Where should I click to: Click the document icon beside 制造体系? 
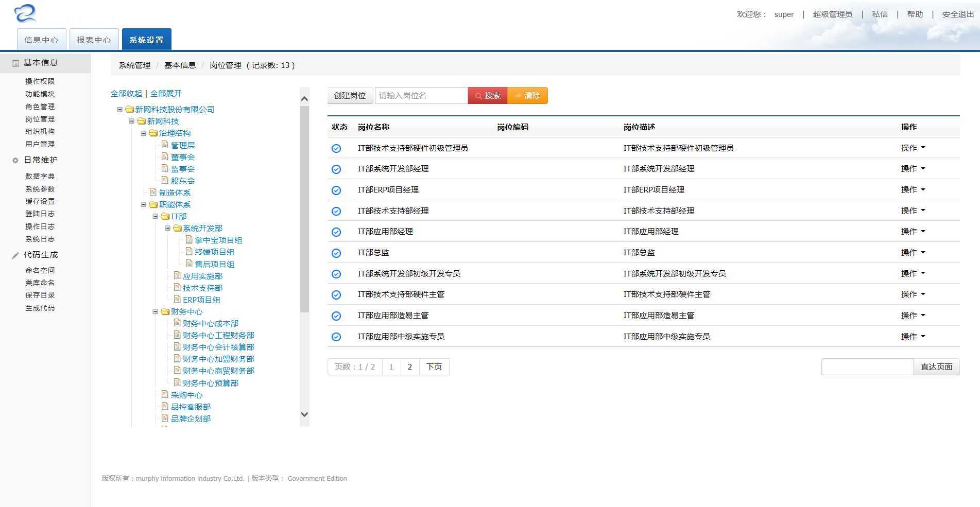tap(153, 192)
